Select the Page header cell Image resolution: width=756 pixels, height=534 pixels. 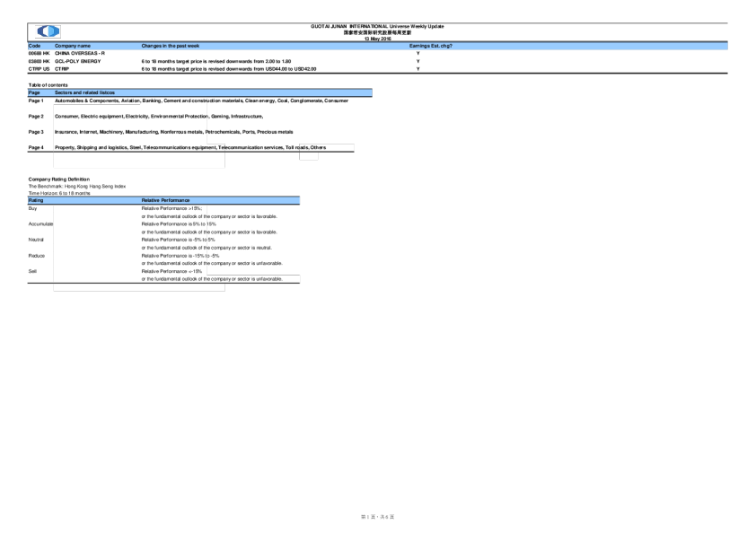(35, 92)
